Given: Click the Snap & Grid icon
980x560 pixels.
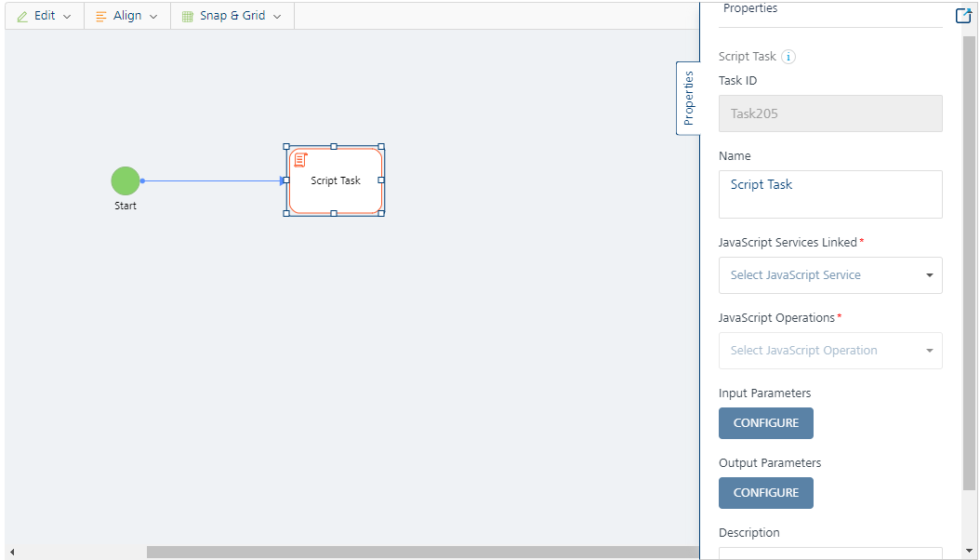Looking at the screenshot, I should tap(188, 16).
